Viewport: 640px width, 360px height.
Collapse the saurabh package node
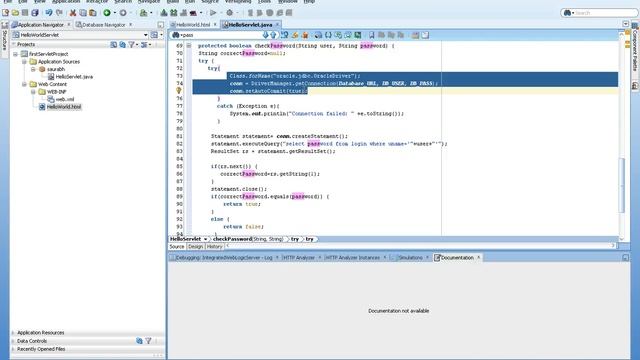(33, 69)
